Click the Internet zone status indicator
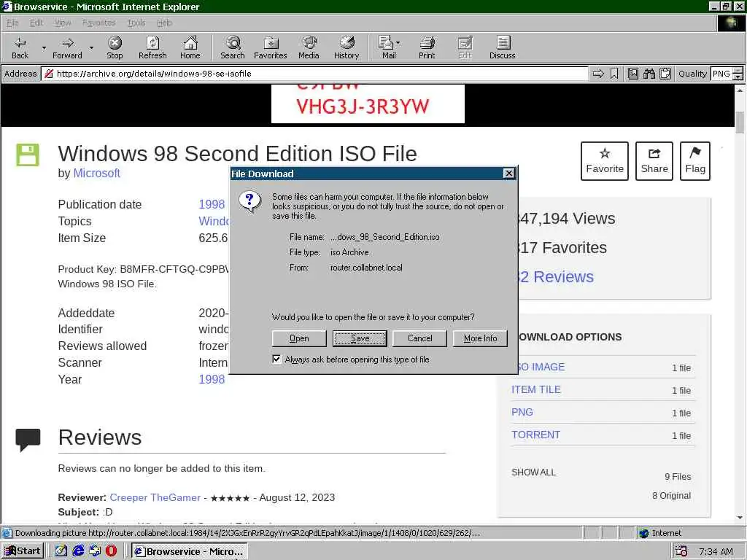 [x=661, y=533]
